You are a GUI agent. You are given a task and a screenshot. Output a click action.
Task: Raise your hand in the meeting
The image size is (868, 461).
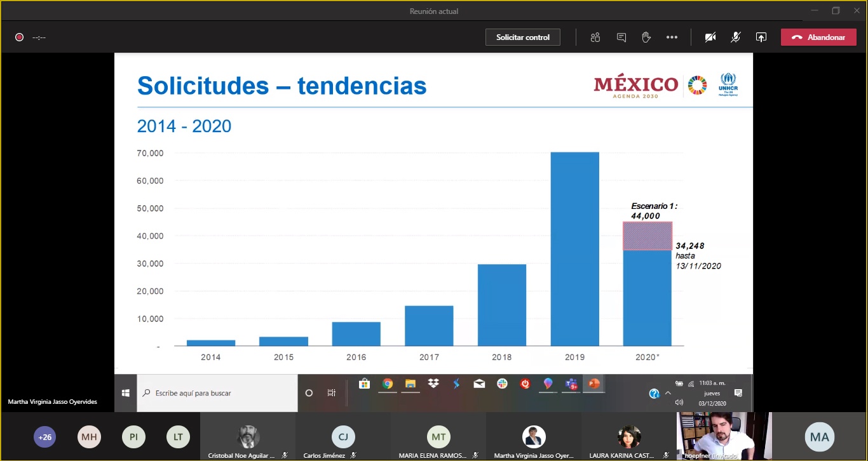coord(646,37)
